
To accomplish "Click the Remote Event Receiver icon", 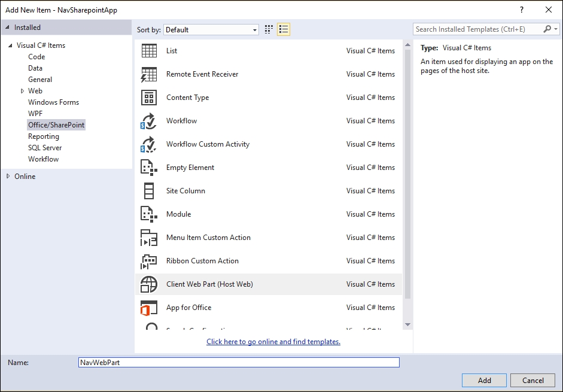I will coord(149,74).
